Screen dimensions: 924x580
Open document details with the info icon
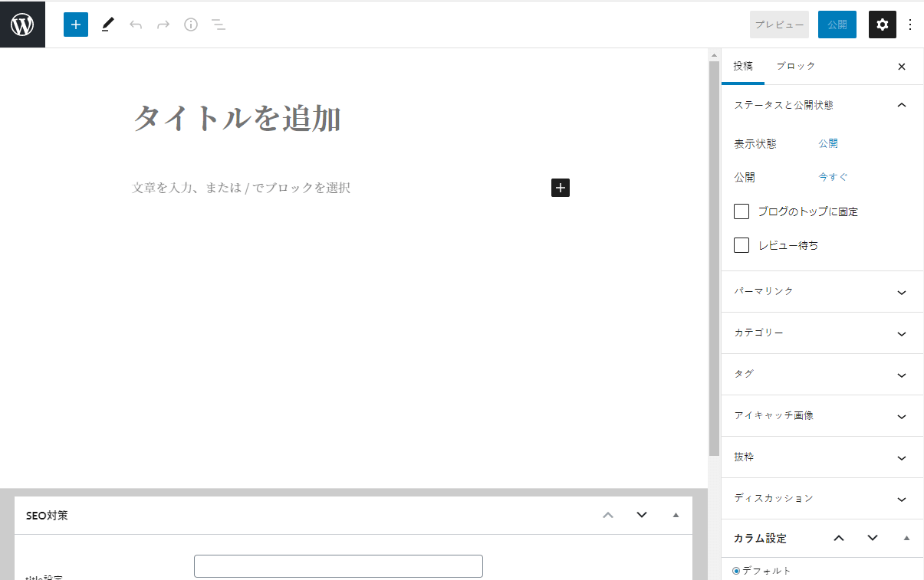[x=191, y=24]
